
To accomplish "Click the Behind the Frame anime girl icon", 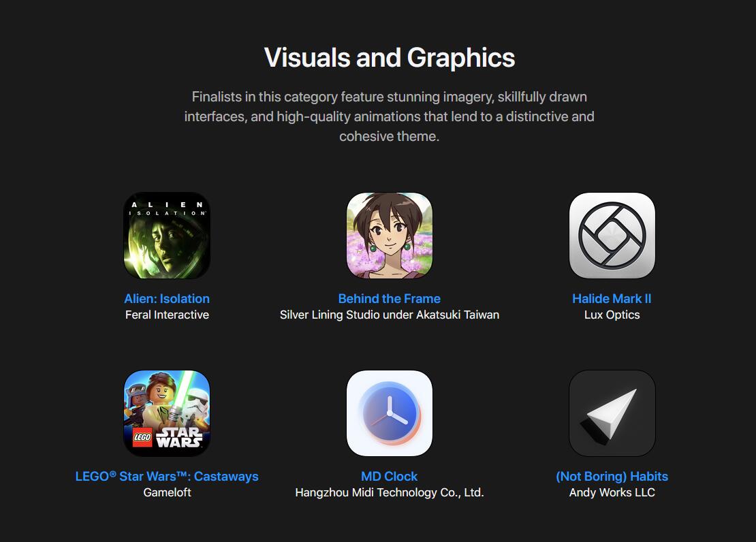I will point(390,236).
